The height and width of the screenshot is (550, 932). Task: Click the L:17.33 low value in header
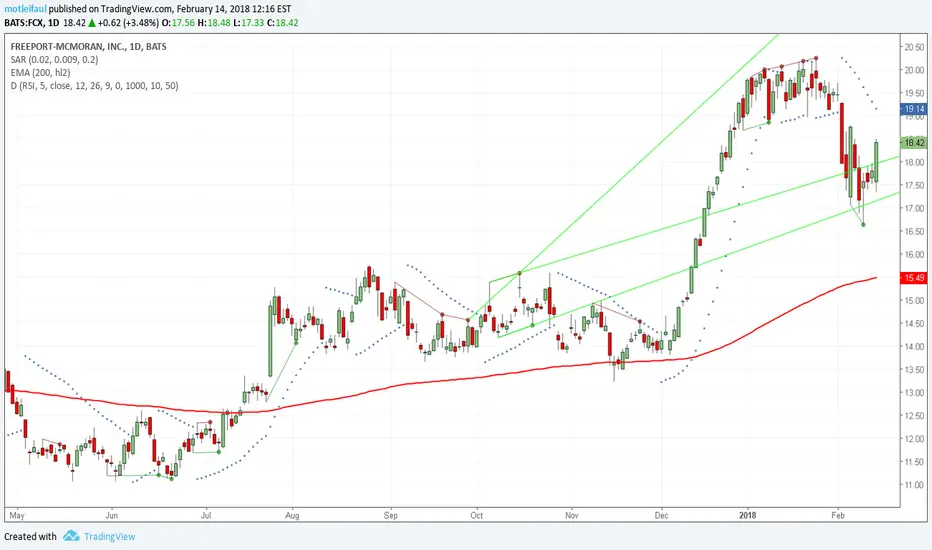248,23
